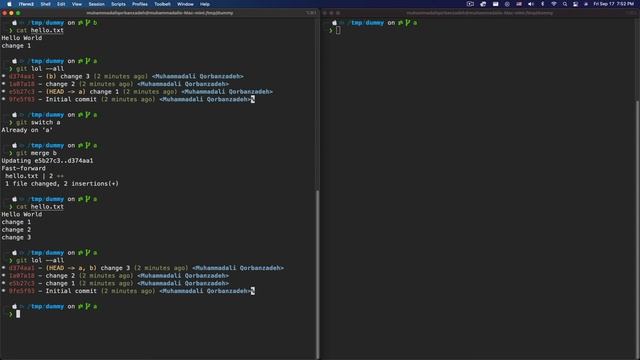The height and width of the screenshot is (360, 640).
Task: Open Spotlight search from menu bar
Action: coord(565,4)
